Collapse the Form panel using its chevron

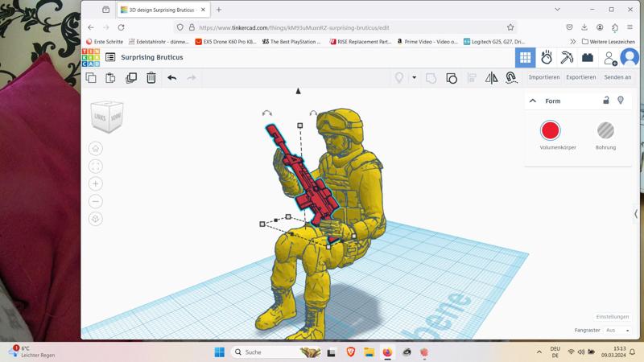tap(533, 101)
